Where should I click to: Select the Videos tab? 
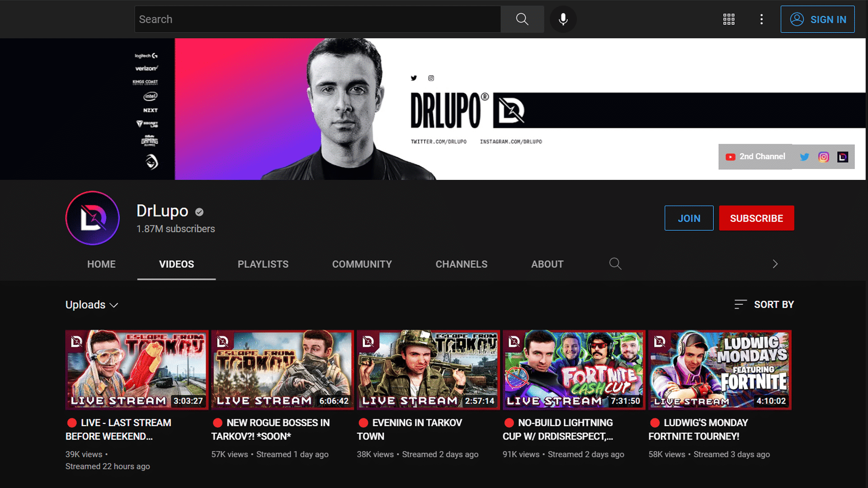tap(176, 264)
